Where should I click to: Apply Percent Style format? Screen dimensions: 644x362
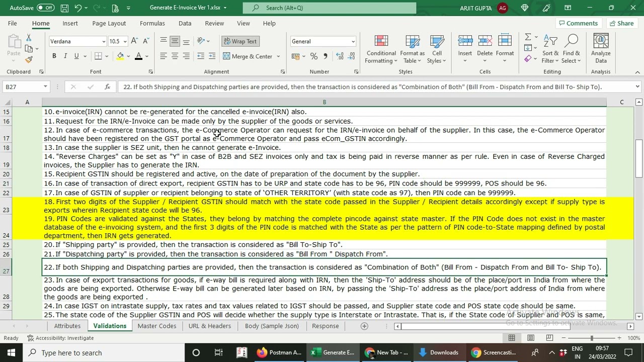click(313, 56)
